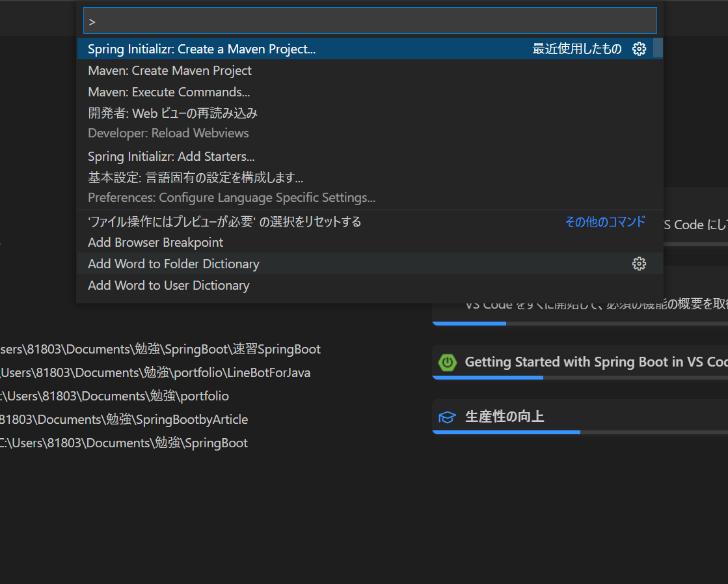Image resolution: width=728 pixels, height=584 pixels.
Task: Select Maven: Execute Commands from the palette
Action: pos(169,92)
